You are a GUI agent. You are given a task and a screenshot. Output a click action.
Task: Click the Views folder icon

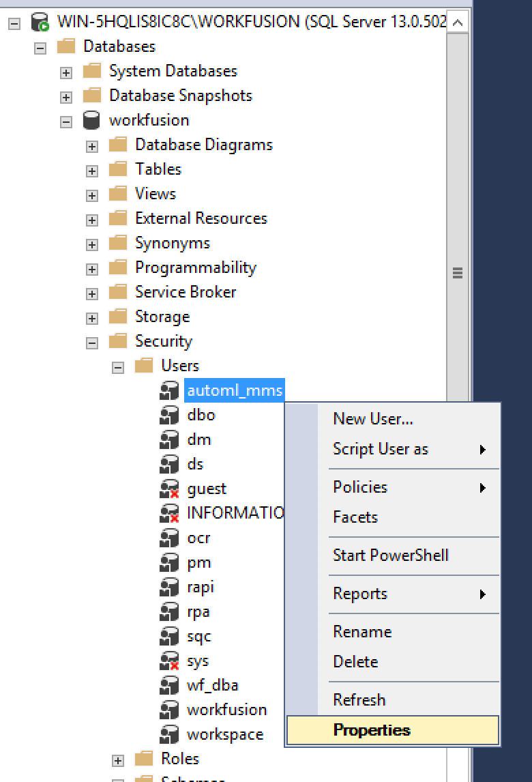(x=118, y=194)
